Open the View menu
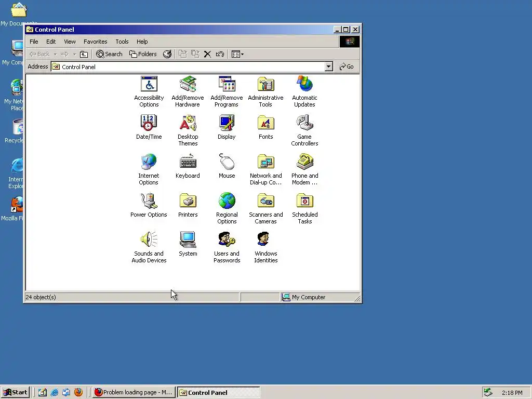The height and width of the screenshot is (399, 532). coord(70,42)
